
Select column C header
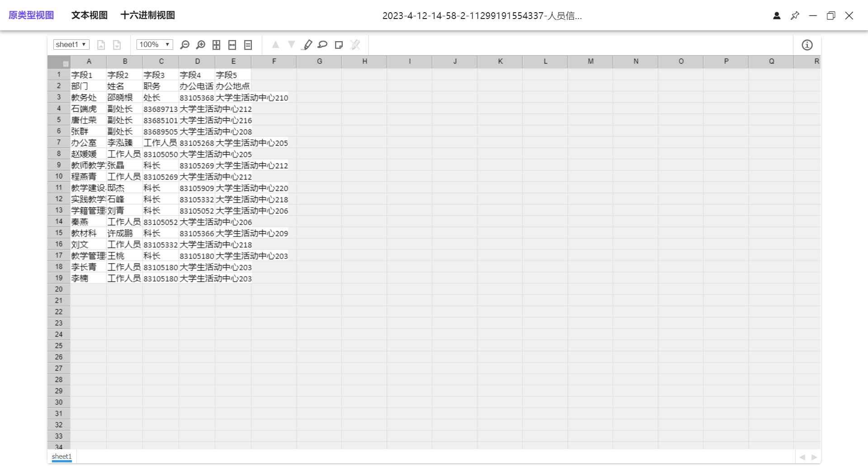pos(161,62)
